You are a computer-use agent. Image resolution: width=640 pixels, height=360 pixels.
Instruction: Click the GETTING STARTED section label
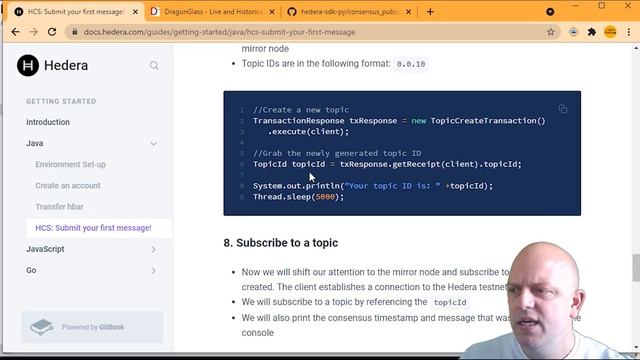[x=61, y=101]
